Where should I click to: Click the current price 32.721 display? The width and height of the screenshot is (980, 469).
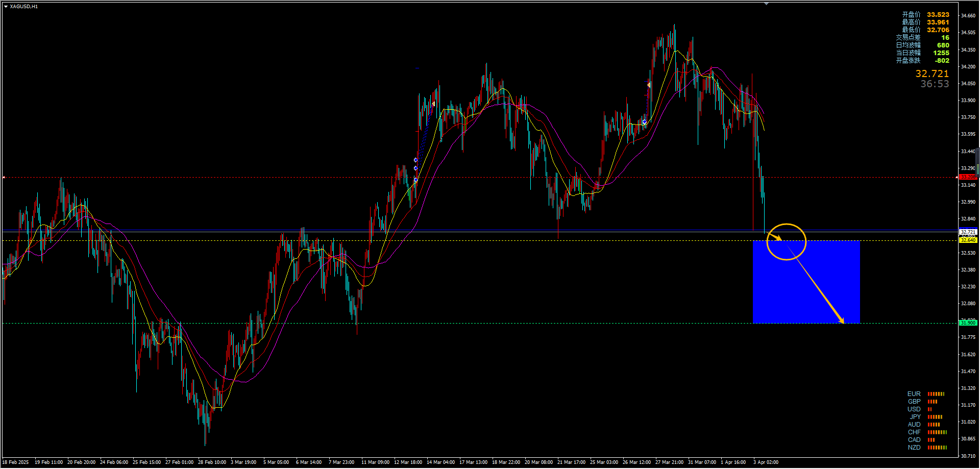[932, 74]
